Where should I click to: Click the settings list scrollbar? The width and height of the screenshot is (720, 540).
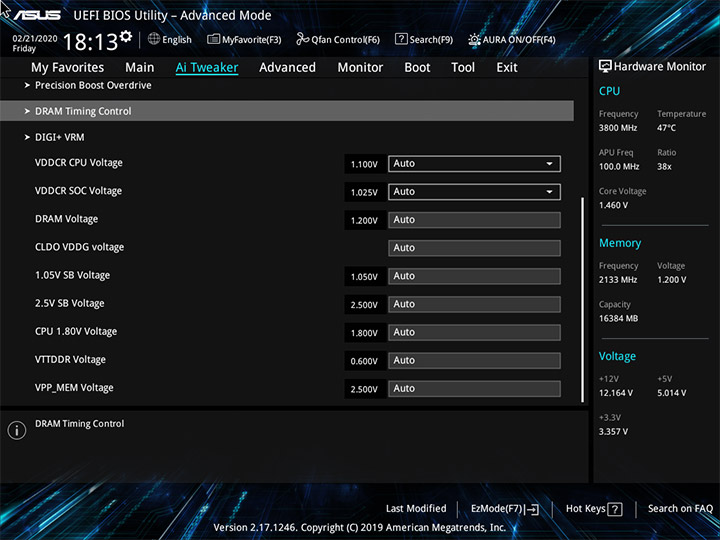[582, 300]
